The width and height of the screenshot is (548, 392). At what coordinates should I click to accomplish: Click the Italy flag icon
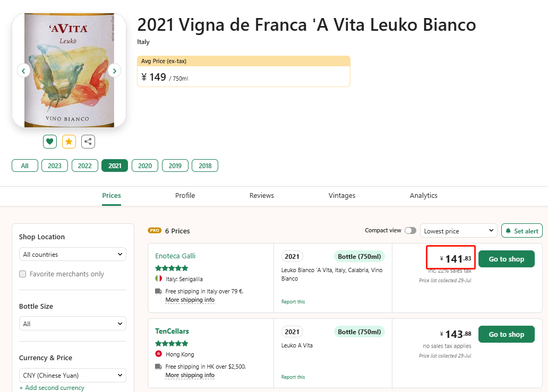click(x=158, y=278)
